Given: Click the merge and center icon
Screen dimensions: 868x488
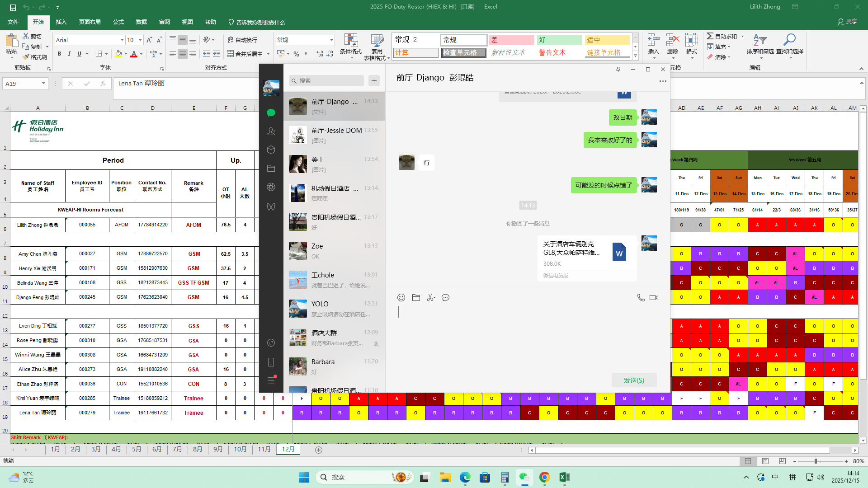Looking at the screenshot, I should (231, 54).
